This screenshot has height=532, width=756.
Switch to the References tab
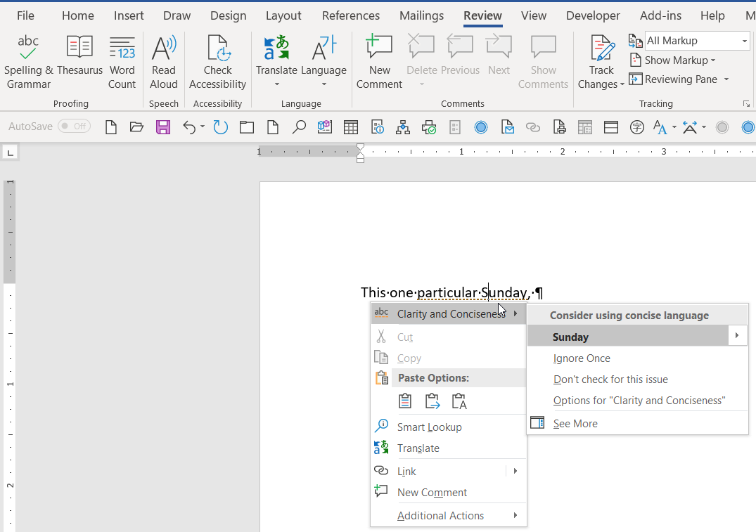[x=350, y=15]
